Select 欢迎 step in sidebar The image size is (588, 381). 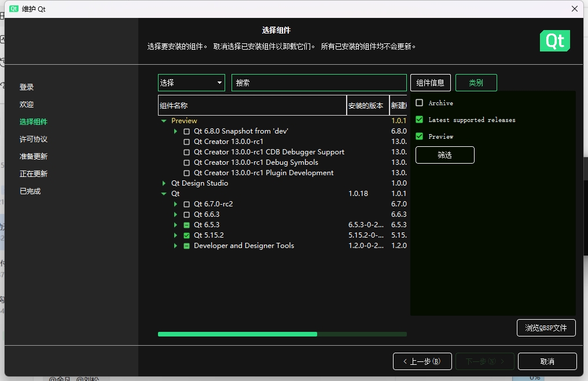(x=27, y=104)
